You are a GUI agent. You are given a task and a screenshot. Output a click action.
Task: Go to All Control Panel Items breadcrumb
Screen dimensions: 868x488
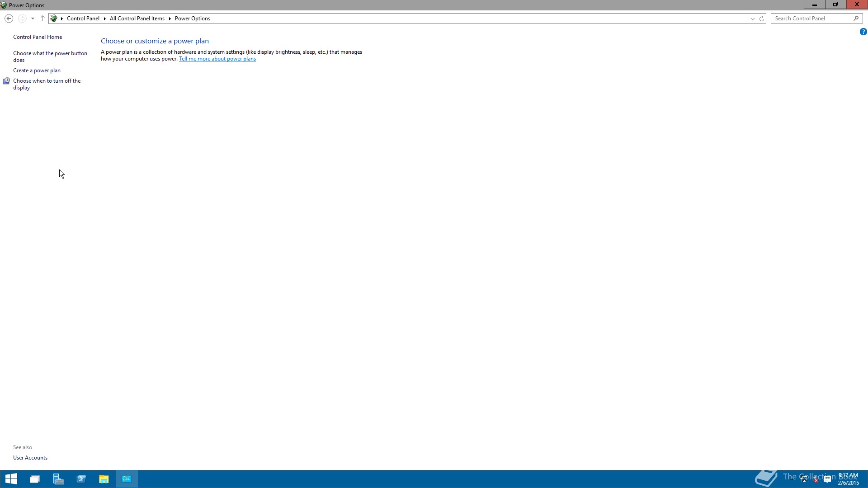137,19
